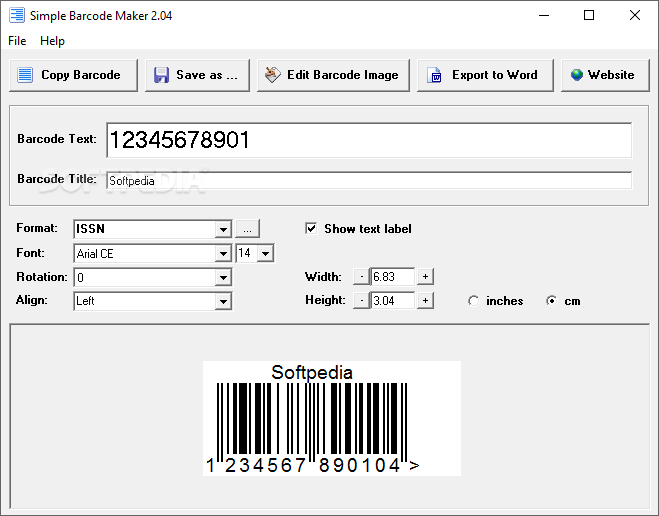Viewport: 659px width, 516px height.
Task: Decrease Width with the minus button
Action: [x=361, y=276]
